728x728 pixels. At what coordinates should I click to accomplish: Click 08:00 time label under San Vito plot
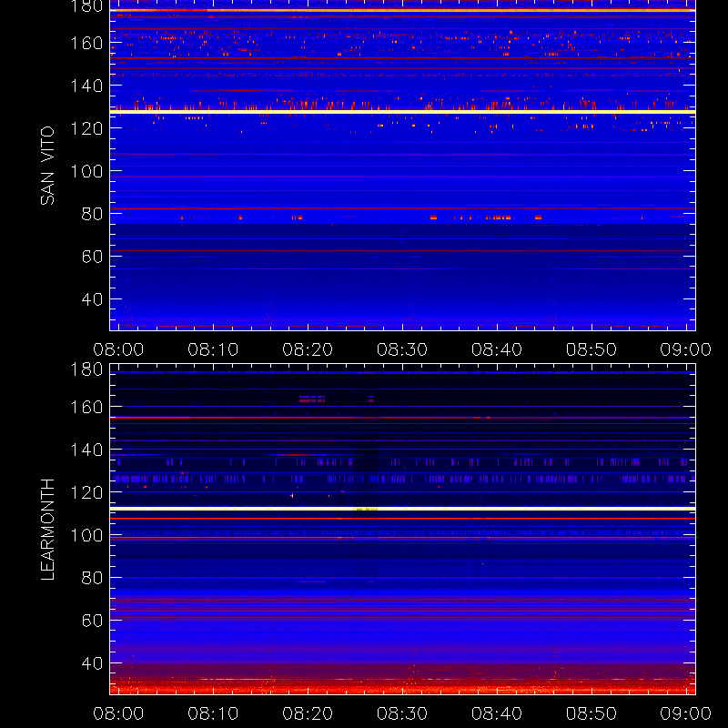click(118, 349)
